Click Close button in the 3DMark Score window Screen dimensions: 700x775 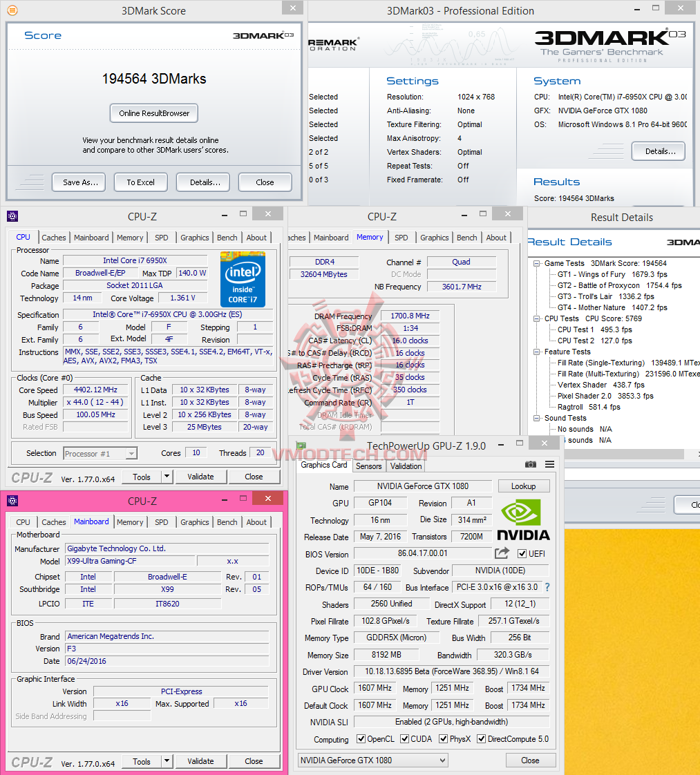tap(265, 182)
